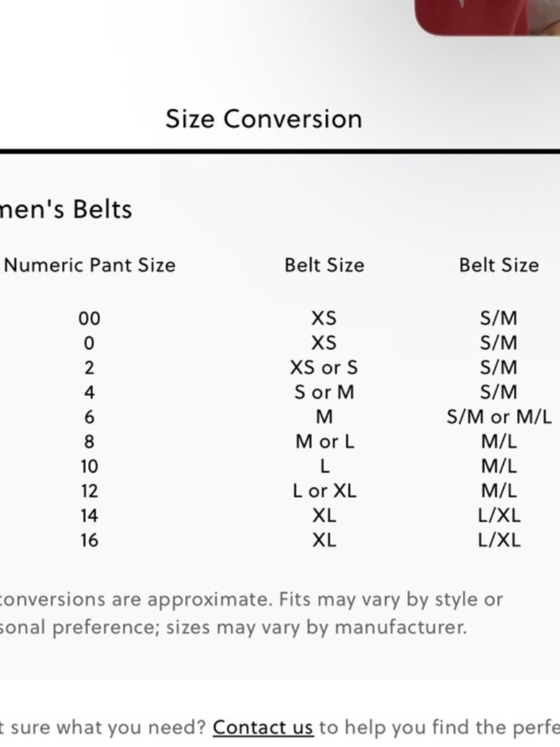Screen dimensions: 560x747
Task: Click the 'L or XL' belt size cell
Action: click(324, 491)
